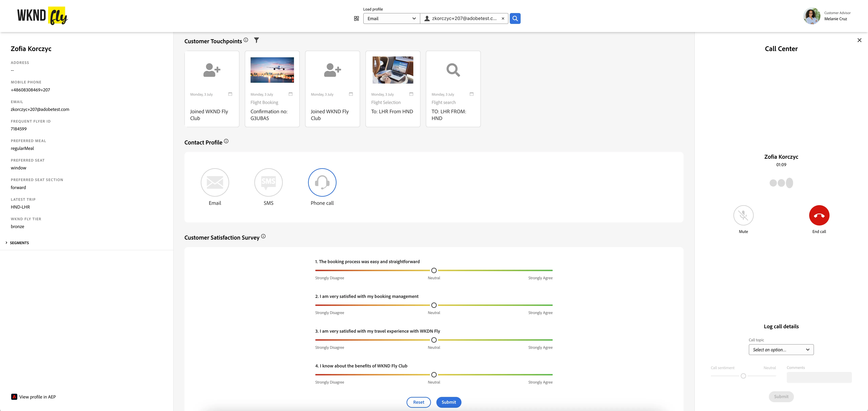The width and height of the screenshot is (868, 411).
Task: Click the call Comments text field
Action: (819, 377)
